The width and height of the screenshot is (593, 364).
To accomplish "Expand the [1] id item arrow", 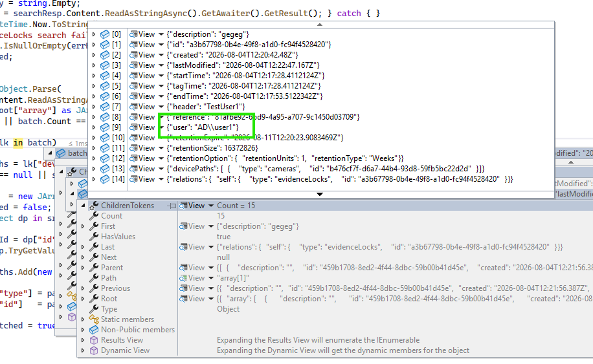I will (x=94, y=45).
